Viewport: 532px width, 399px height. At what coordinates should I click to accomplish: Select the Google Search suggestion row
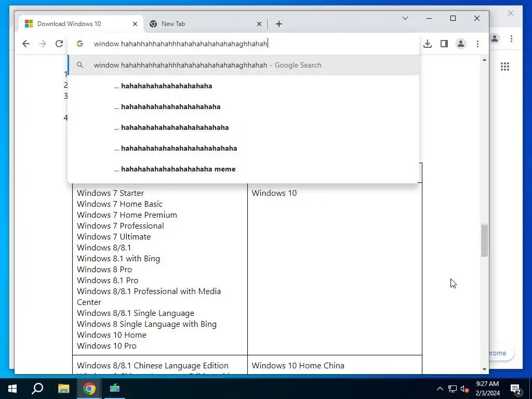(244, 65)
